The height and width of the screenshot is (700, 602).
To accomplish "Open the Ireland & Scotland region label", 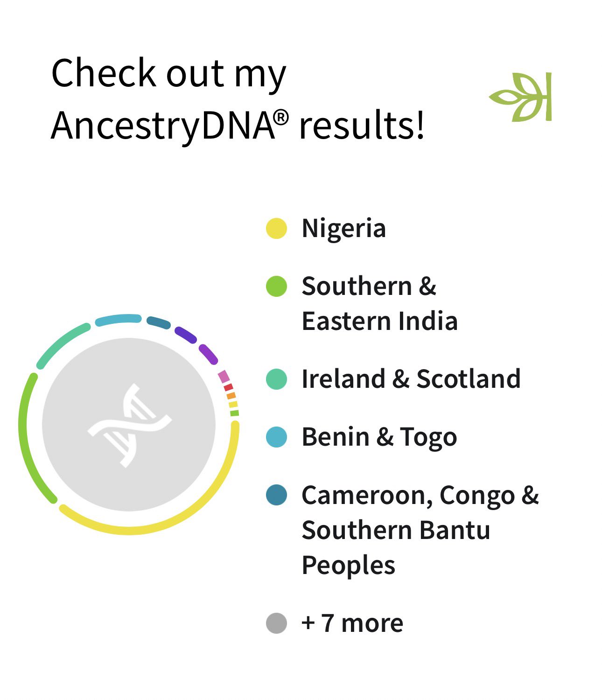I will 411,378.
